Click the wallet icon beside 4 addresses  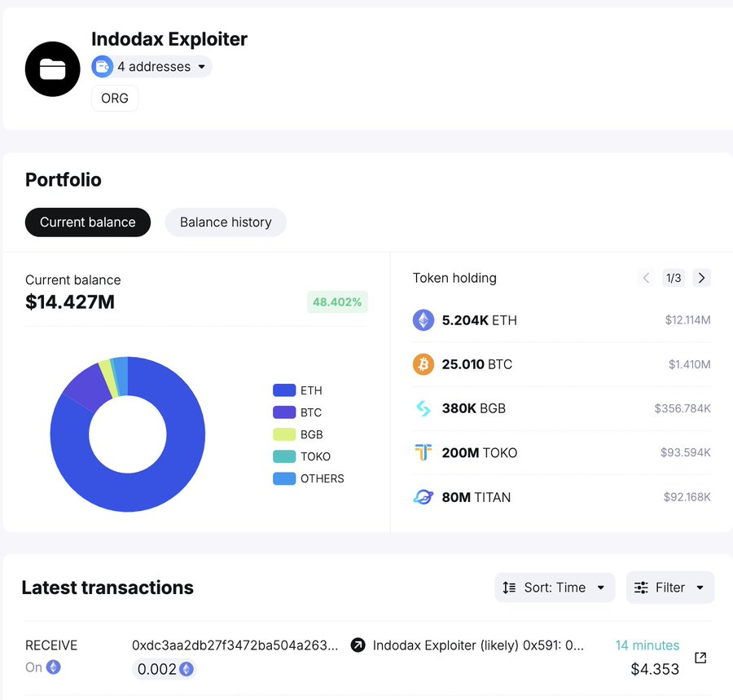point(103,66)
